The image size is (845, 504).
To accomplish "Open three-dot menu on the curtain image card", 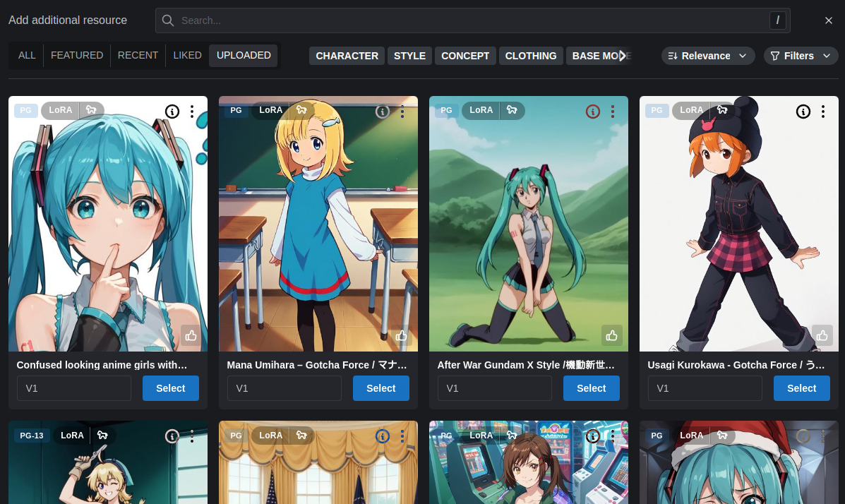I will (x=402, y=436).
